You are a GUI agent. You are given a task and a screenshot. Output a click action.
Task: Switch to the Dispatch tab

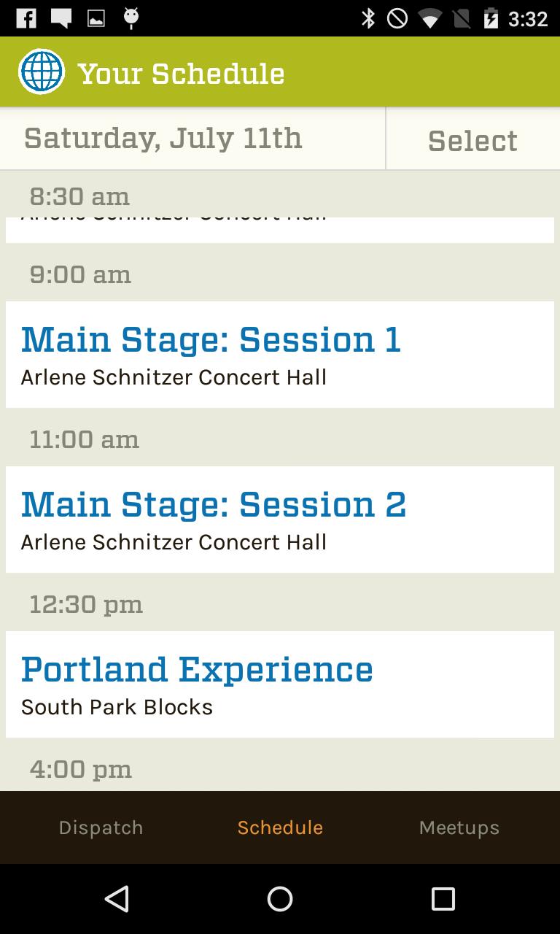pos(101,827)
